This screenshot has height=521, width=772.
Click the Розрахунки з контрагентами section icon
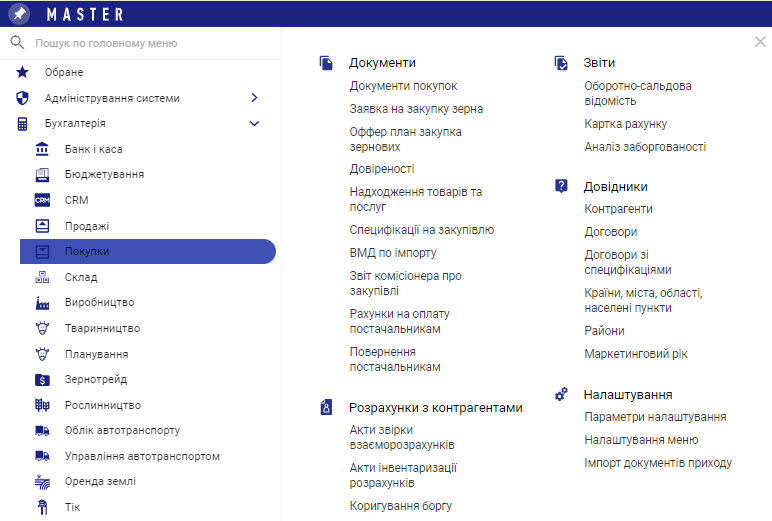point(326,407)
